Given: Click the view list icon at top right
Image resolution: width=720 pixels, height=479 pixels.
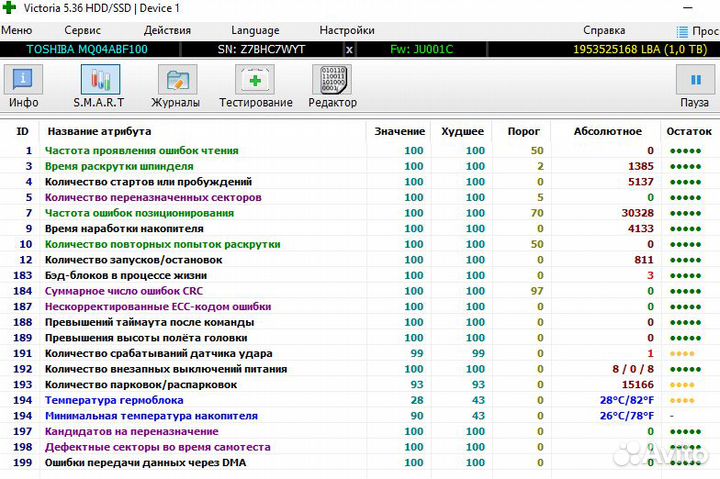Looking at the screenshot, I should point(683,31).
